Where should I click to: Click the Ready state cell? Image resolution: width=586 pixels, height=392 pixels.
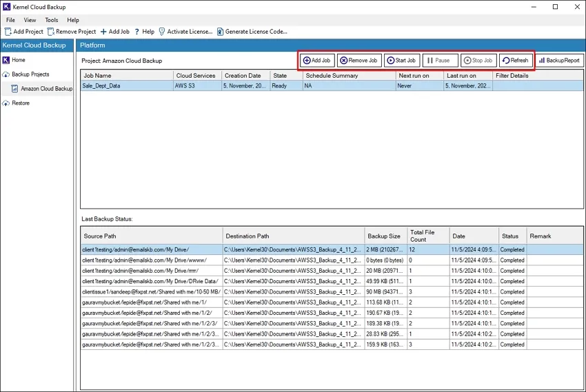pos(286,86)
